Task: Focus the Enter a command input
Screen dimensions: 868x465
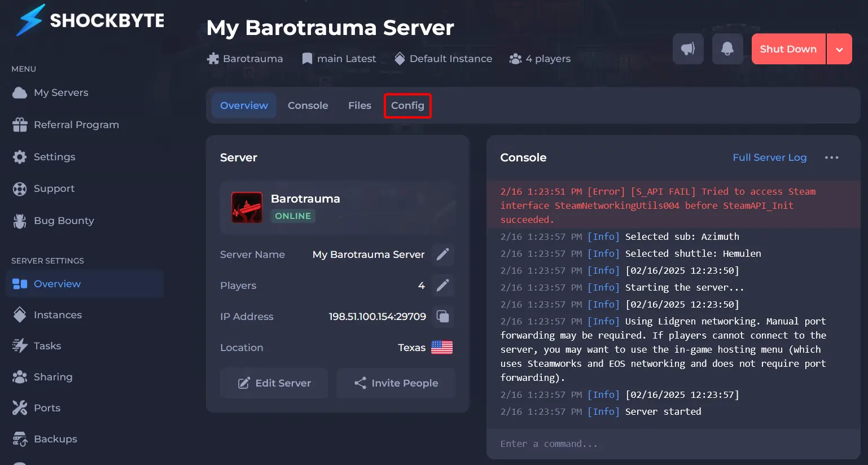Action: (x=672, y=444)
